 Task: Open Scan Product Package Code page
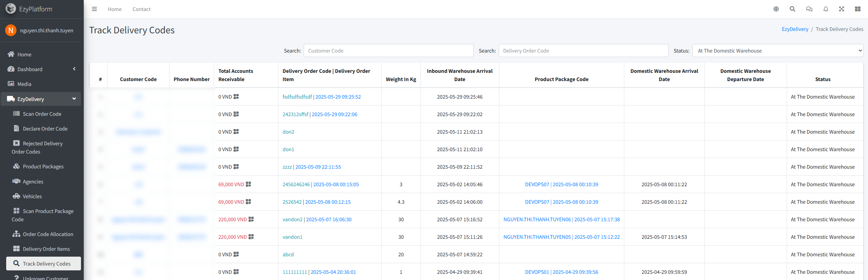point(44,215)
